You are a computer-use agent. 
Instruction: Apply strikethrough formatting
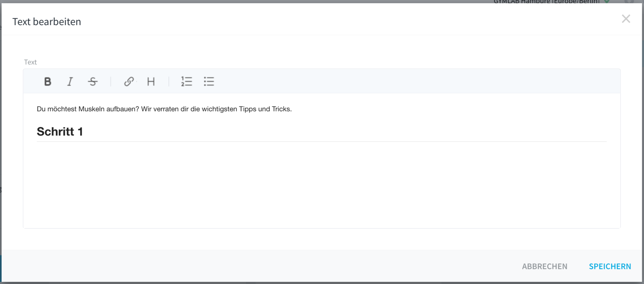click(x=93, y=81)
